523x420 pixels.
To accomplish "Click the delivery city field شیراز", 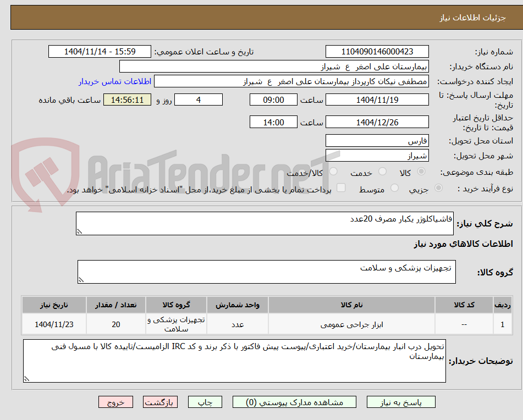I will tap(377, 156).
